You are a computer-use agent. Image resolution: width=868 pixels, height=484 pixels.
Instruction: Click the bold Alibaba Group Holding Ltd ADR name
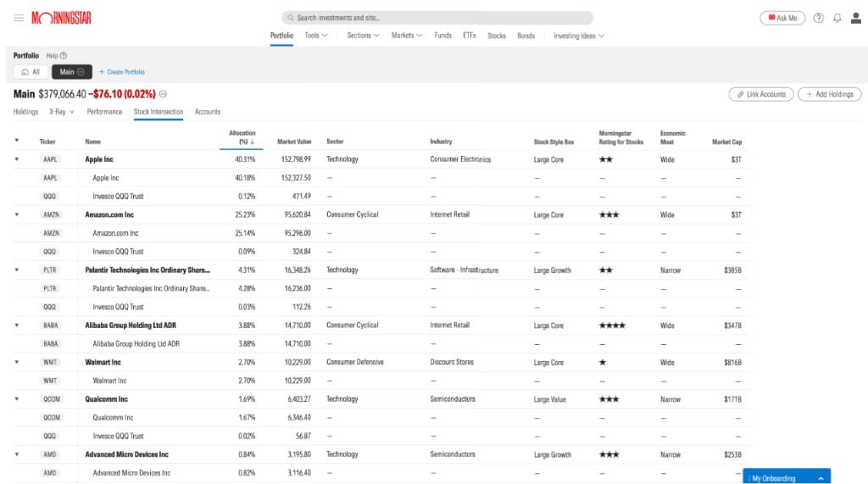(131, 325)
